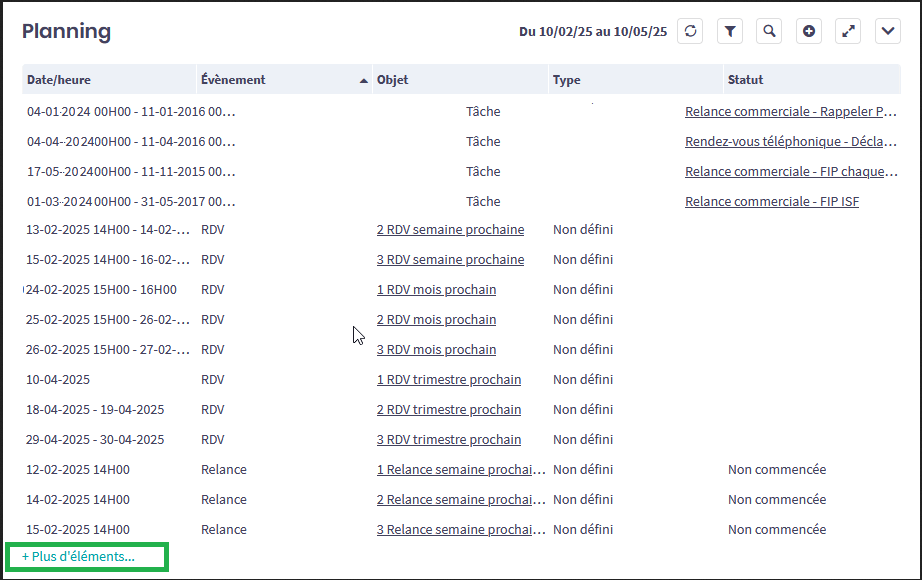The image size is (922, 580).
Task: Open "3 RDV trimestre prochain" link
Action: (448, 440)
